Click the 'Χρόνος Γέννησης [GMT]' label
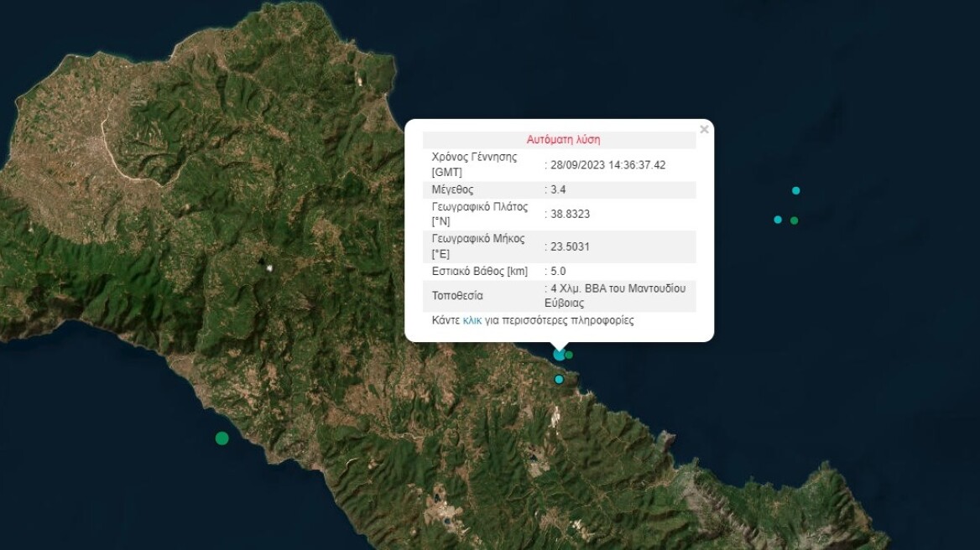 (474, 164)
